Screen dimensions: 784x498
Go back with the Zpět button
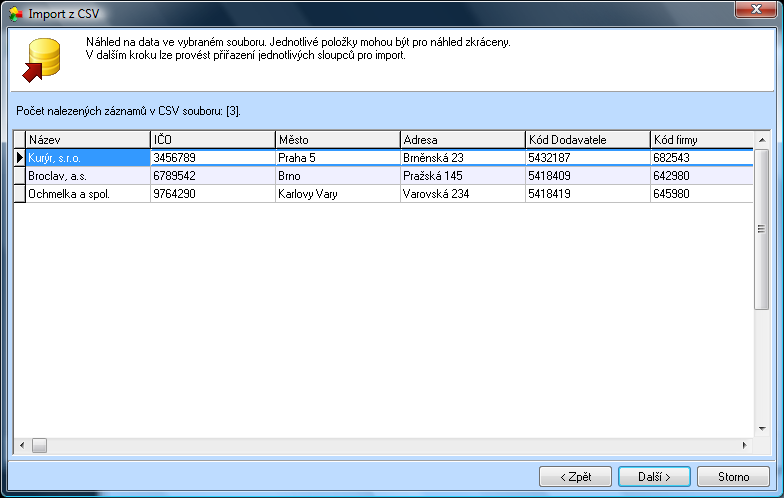[576, 476]
